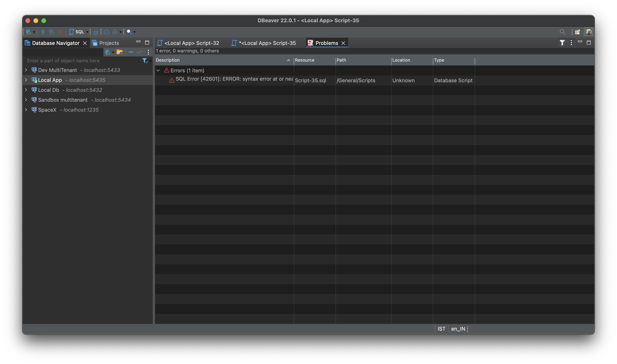This screenshot has height=364, width=617.
Task: Click the padlock transaction mode icon
Action: click(x=96, y=32)
